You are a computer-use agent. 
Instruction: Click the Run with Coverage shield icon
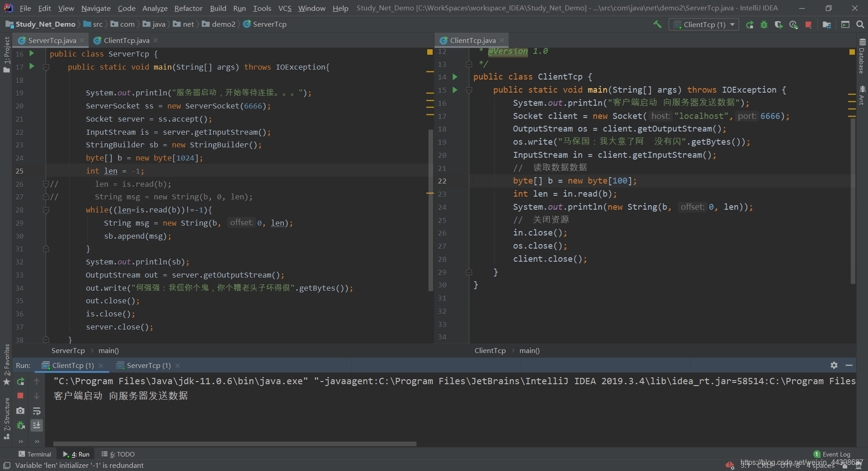pos(778,24)
